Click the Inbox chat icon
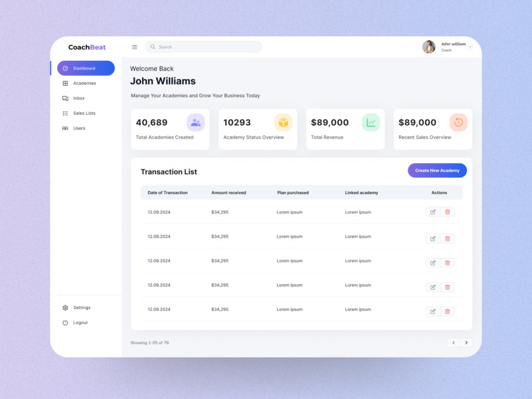532x399 pixels. 65,98
